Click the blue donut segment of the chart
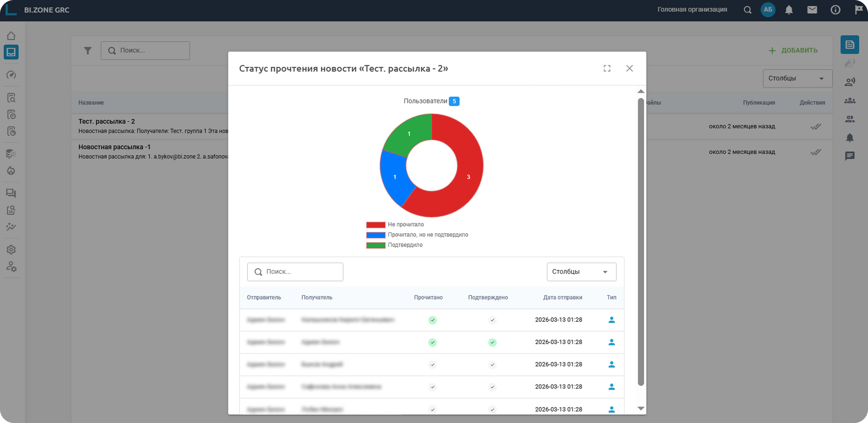Screen dimensions: 868x423 395,177
